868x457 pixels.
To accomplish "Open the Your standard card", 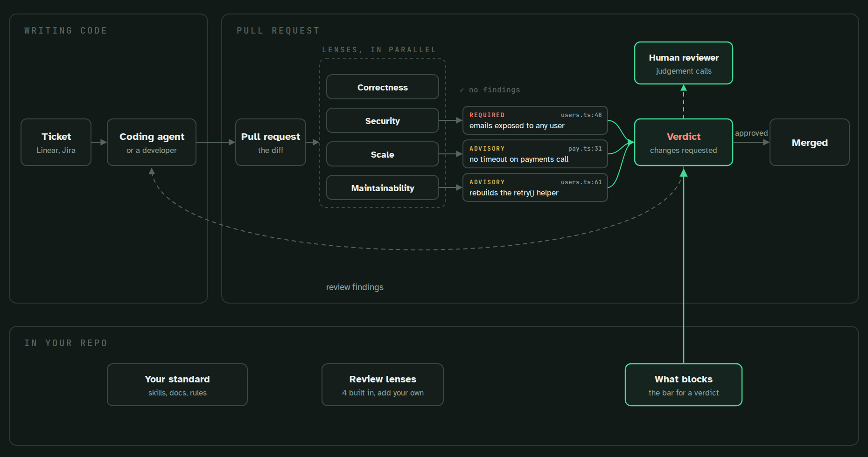I will click(177, 385).
